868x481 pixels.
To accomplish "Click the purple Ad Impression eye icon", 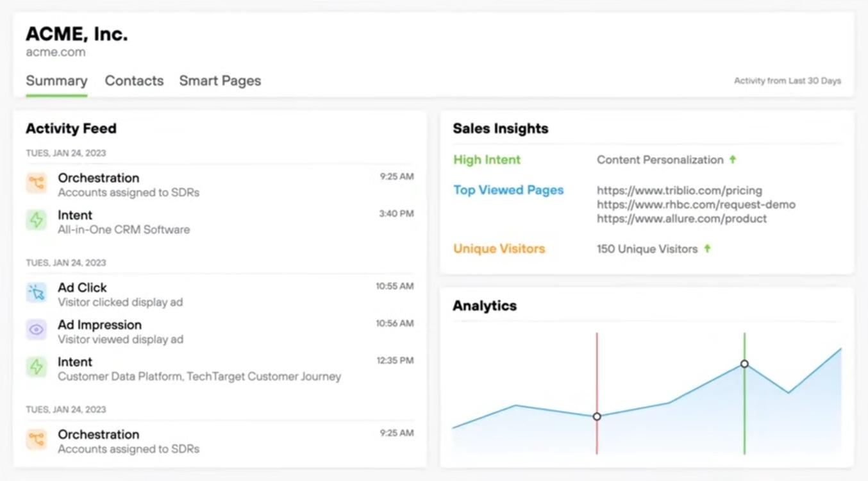I will click(x=37, y=330).
